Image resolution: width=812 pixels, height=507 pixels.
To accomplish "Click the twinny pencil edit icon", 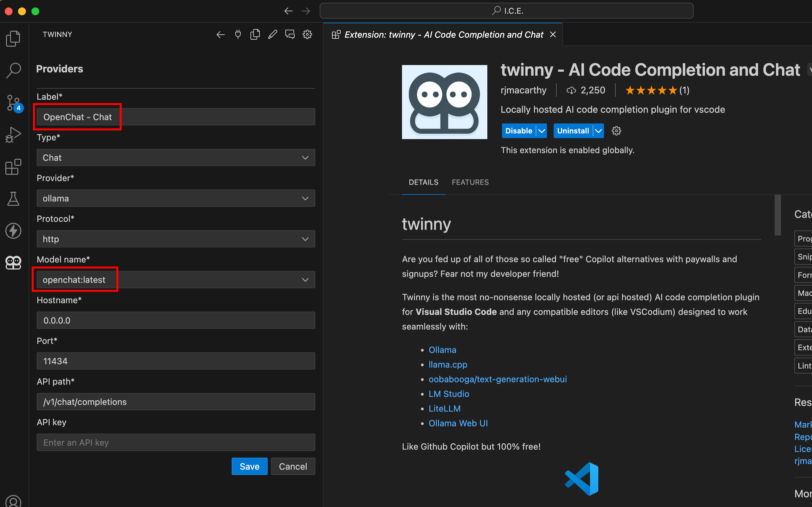I will (x=272, y=35).
